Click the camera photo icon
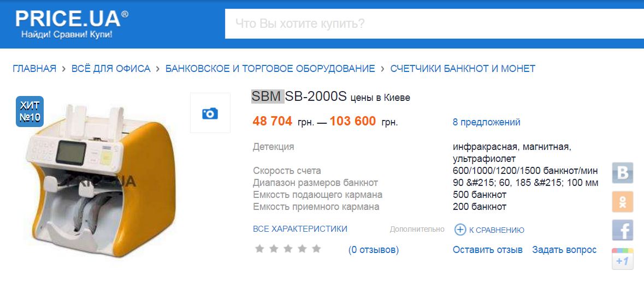This screenshot has width=644, height=283. (x=210, y=113)
